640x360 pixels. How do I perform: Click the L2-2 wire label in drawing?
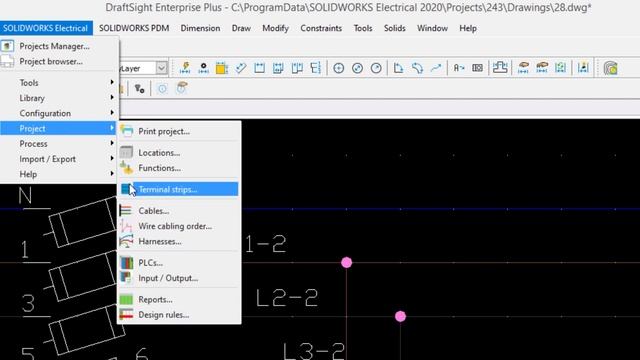coord(287,298)
